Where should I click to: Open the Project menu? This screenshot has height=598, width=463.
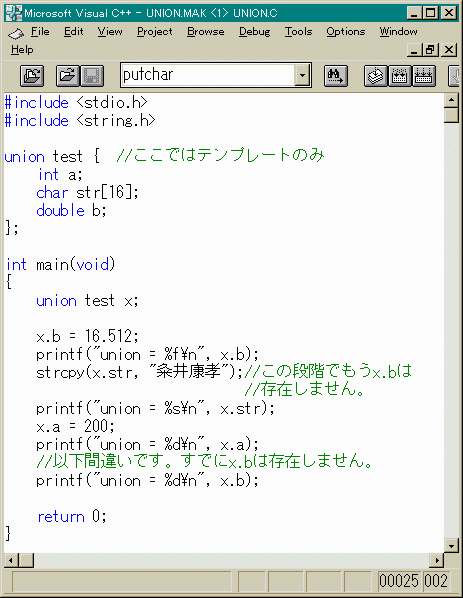(154, 32)
